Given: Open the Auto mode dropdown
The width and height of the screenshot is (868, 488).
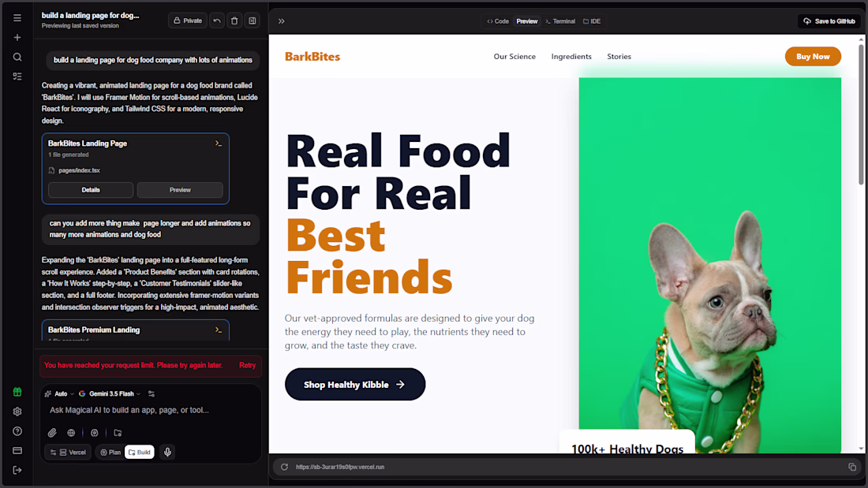Looking at the screenshot, I should coord(59,394).
